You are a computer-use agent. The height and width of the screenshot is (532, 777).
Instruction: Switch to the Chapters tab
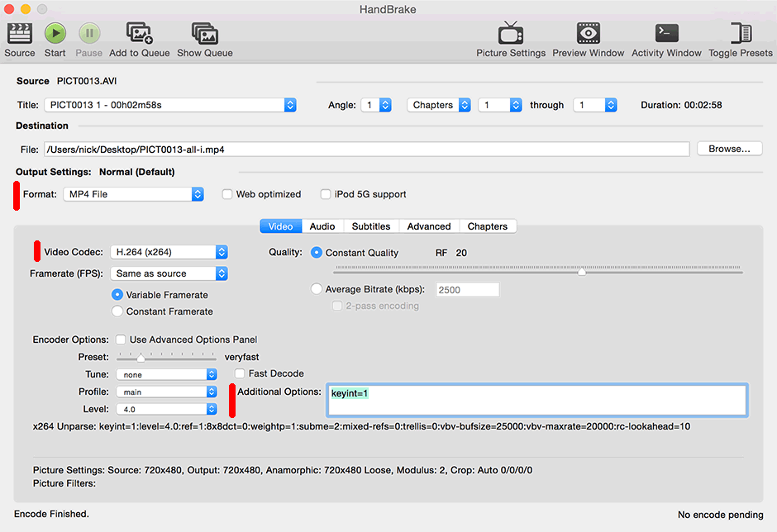(488, 226)
